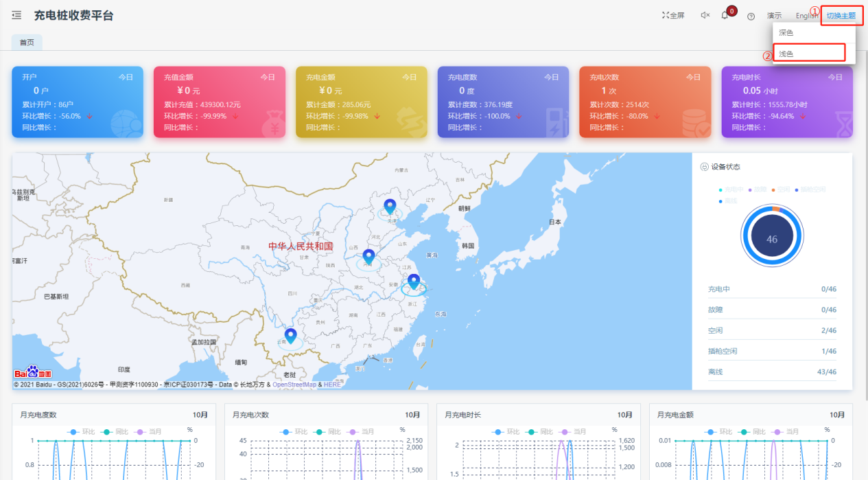The image size is (868, 480).
Task: Open notifications bell icon
Action: coord(725,15)
